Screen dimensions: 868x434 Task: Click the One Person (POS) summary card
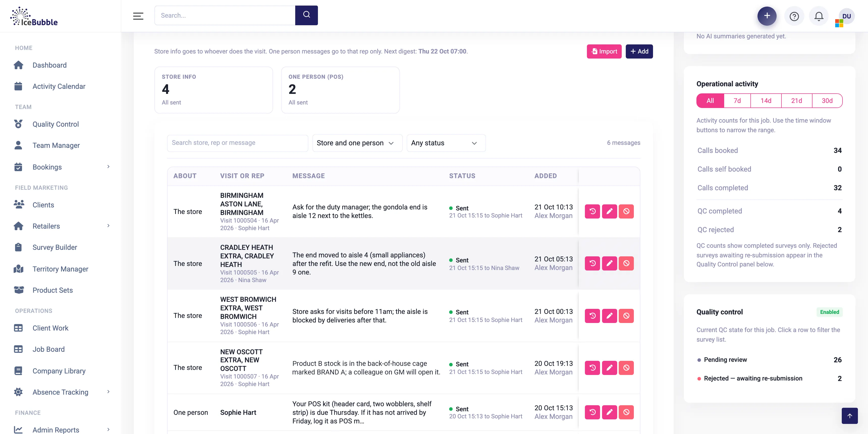click(x=340, y=90)
